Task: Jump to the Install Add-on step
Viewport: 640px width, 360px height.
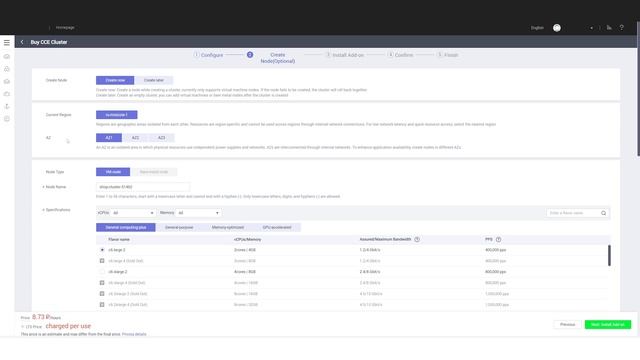Action: click(344, 55)
